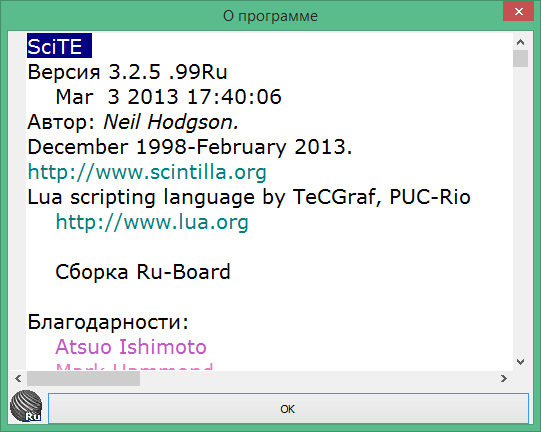Viewport: 541px width, 432px height.
Task: Click the vertical scrollbar thumb
Action: click(520, 58)
